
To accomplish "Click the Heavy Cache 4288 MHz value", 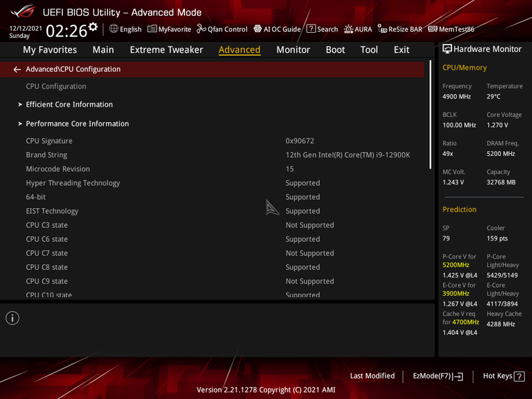I will (x=501, y=324).
